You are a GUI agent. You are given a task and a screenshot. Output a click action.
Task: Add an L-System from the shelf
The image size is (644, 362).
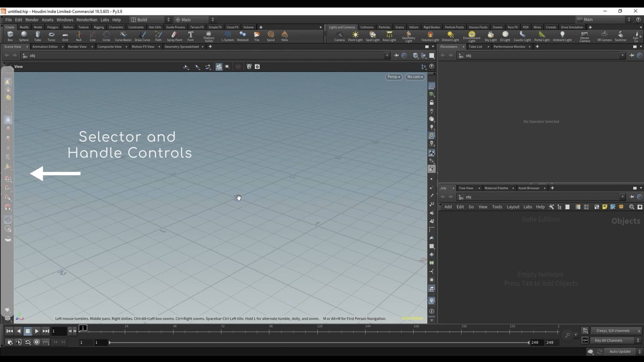click(228, 36)
